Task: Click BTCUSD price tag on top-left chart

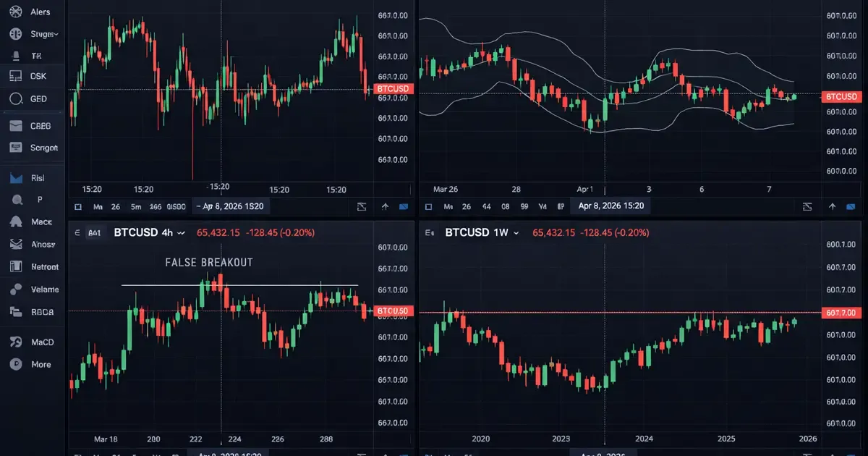Action: tap(393, 89)
